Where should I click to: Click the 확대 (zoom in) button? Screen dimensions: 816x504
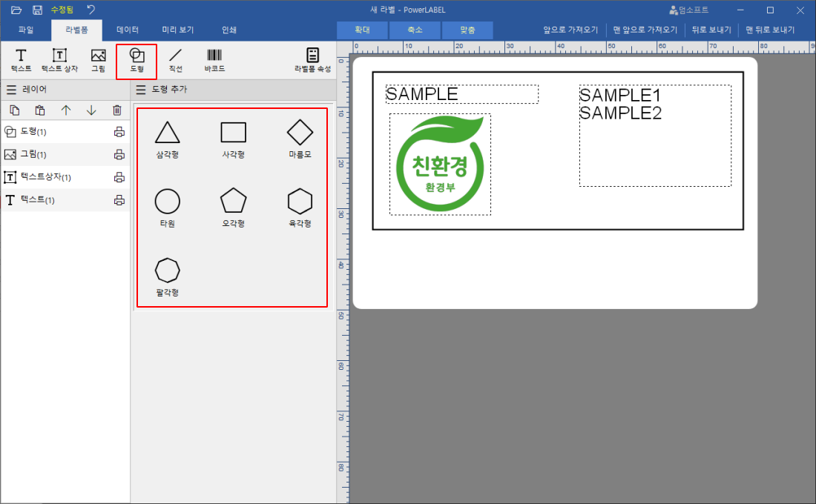(362, 30)
